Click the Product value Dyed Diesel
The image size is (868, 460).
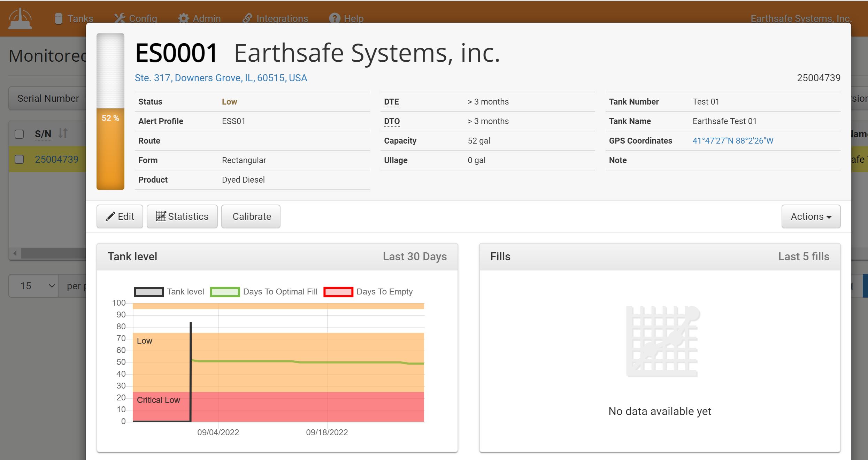pos(243,180)
